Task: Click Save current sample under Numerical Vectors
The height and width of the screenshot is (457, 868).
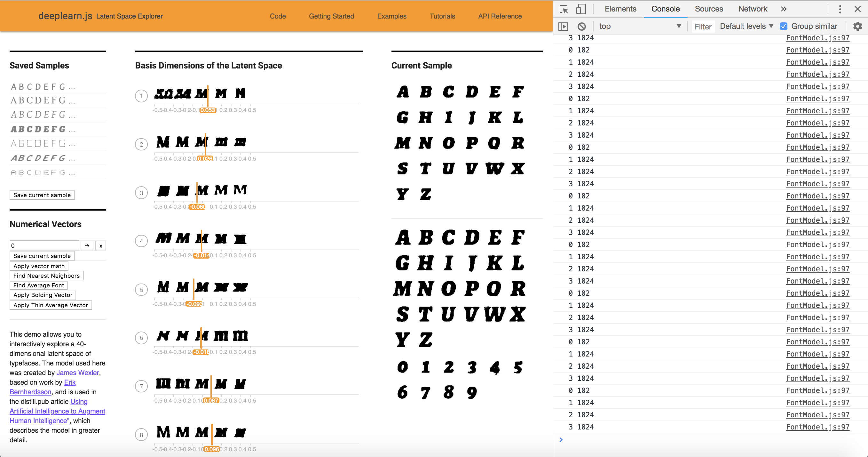Action: pyautogui.click(x=42, y=256)
